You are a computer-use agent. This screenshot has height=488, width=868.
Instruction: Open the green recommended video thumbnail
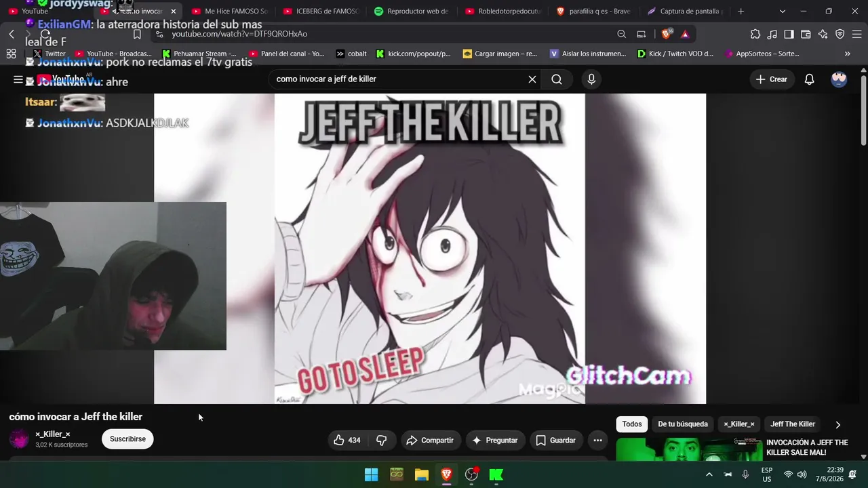click(688, 449)
